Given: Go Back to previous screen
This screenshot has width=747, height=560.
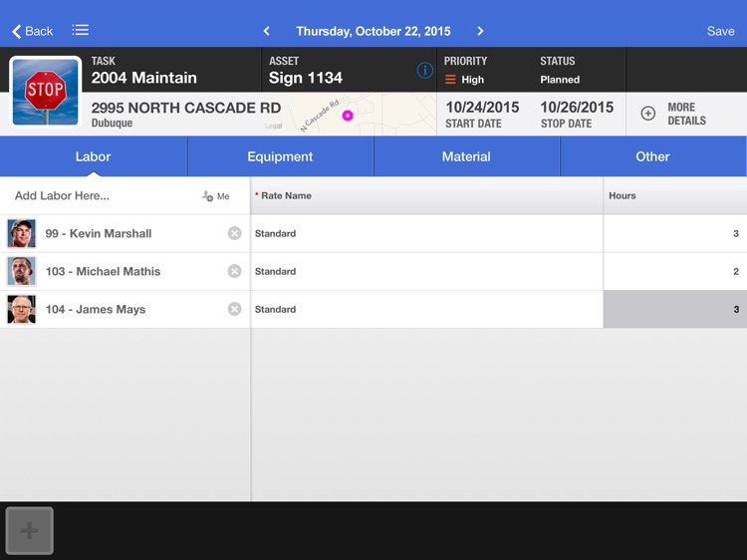Looking at the screenshot, I should pyautogui.click(x=32, y=31).
